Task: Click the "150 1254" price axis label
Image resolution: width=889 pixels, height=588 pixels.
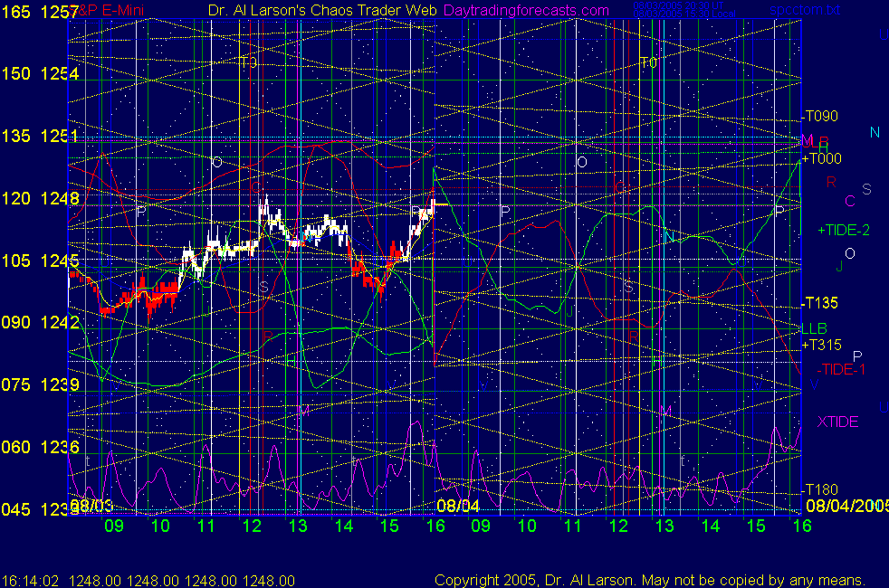Action: [40, 73]
